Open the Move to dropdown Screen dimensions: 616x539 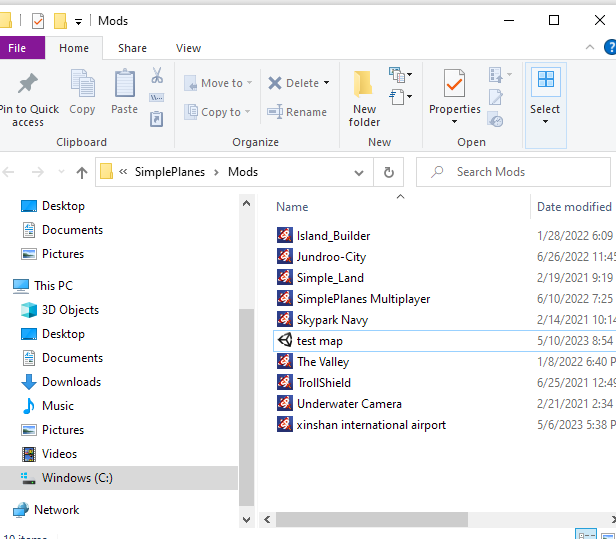point(218,83)
